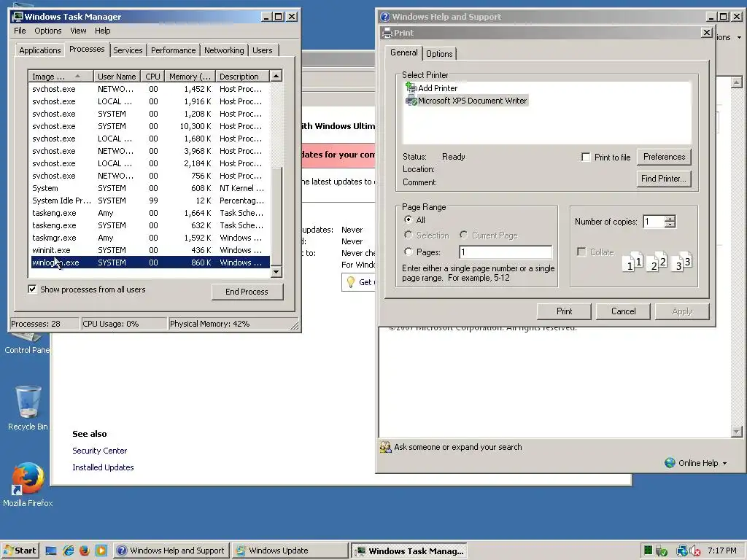Click the Ask someone people icon
747x560 pixels.
pyautogui.click(x=385, y=447)
